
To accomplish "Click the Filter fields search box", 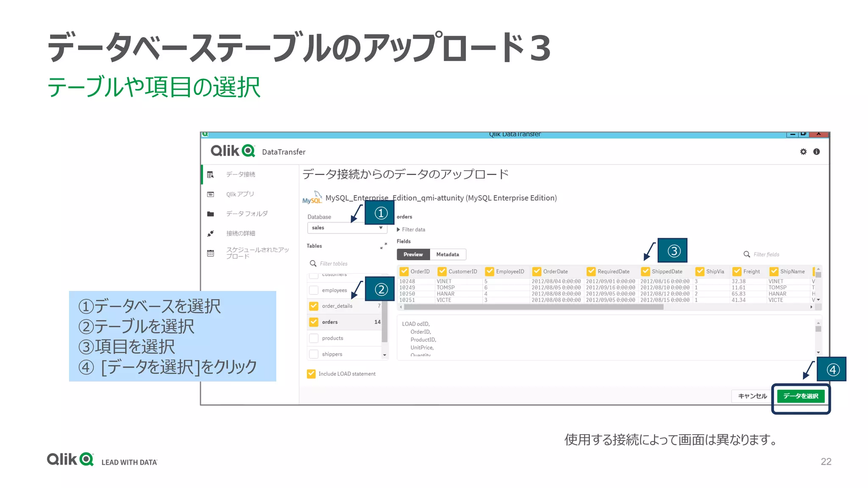I will [766, 255].
